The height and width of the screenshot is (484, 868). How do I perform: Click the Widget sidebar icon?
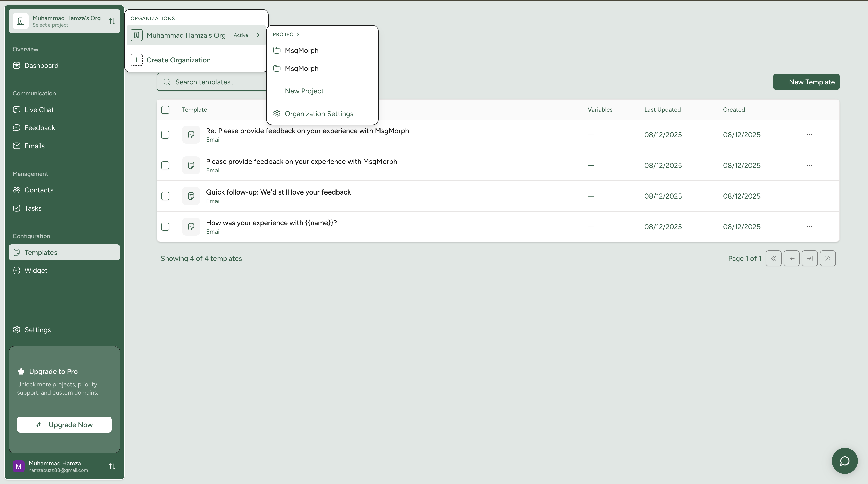(x=17, y=270)
